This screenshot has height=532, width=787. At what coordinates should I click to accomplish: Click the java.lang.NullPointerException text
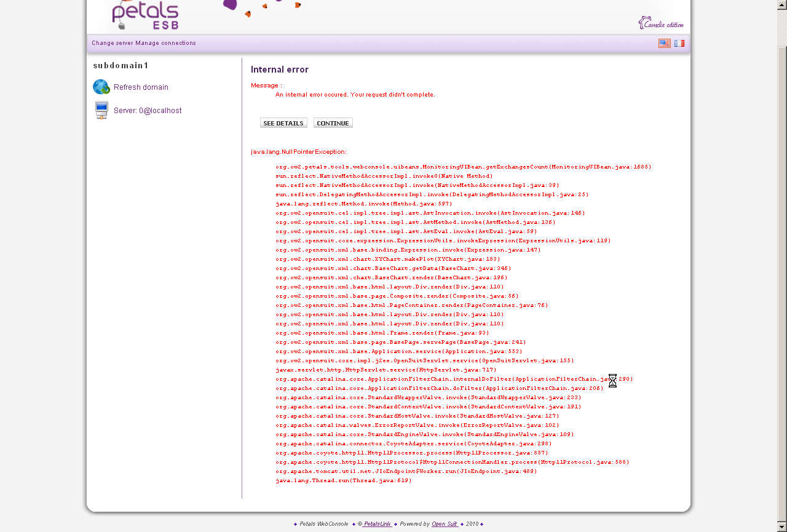[x=298, y=151]
